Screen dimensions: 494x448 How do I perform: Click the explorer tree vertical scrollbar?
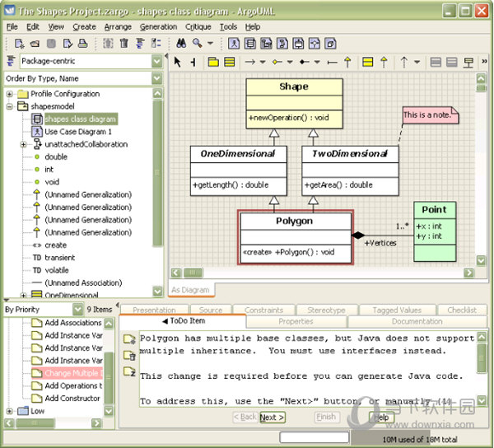(x=157, y=173)
